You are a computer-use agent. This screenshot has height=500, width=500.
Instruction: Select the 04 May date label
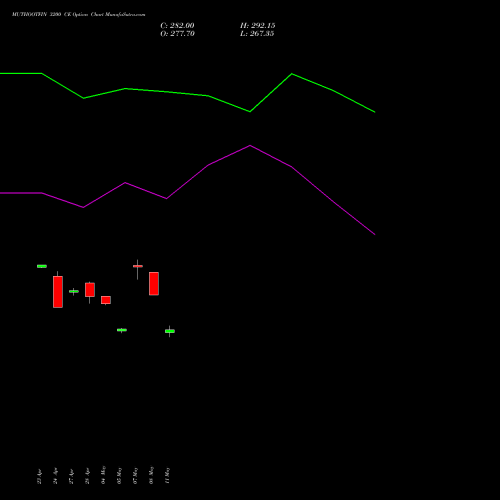coord(103,475)
